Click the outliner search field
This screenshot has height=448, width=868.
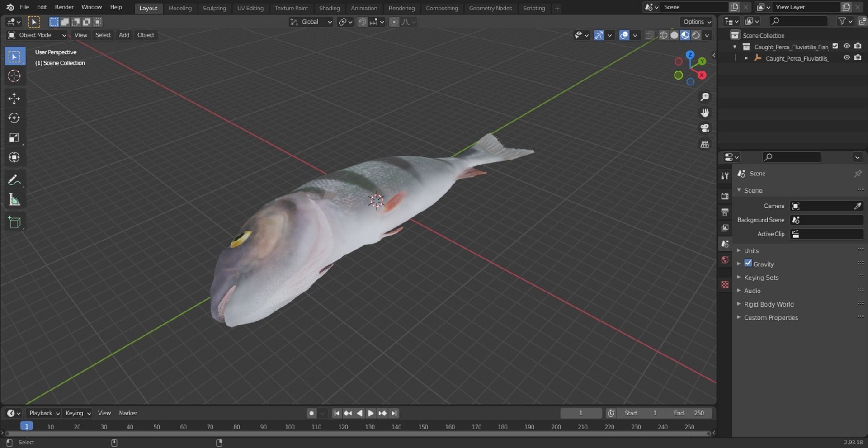tap(798, 21)
